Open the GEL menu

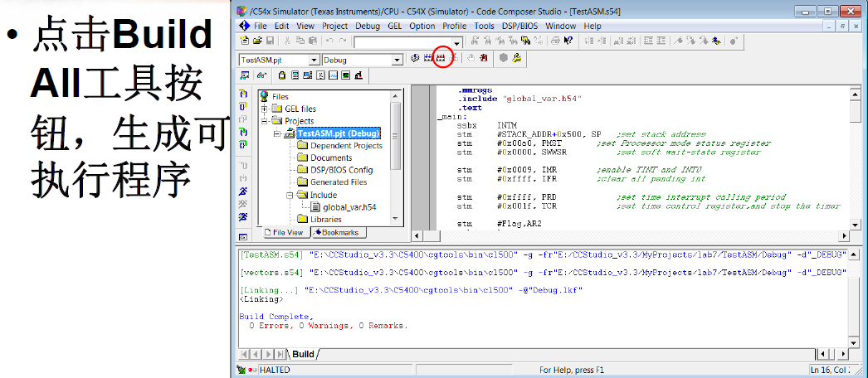click(x=395, y=26)
